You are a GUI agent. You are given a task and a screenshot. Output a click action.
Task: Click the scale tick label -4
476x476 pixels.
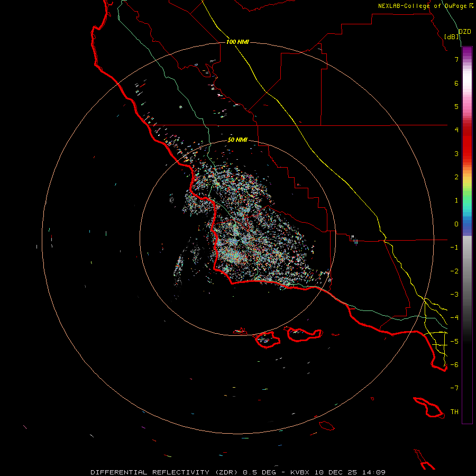coord(454,317)
